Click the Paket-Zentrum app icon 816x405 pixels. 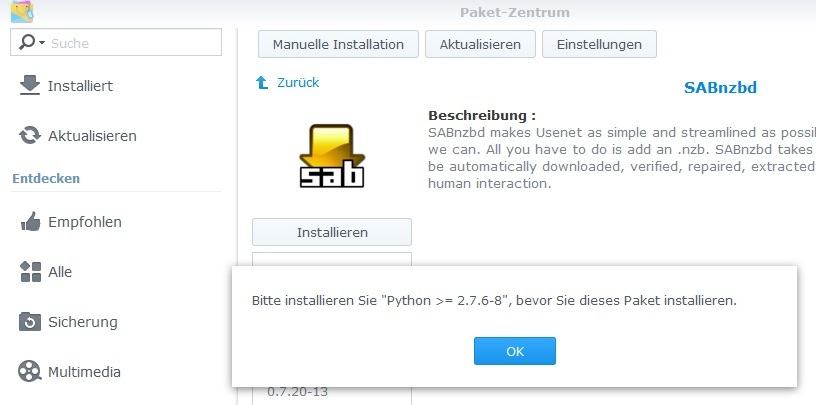pos(22,11)
